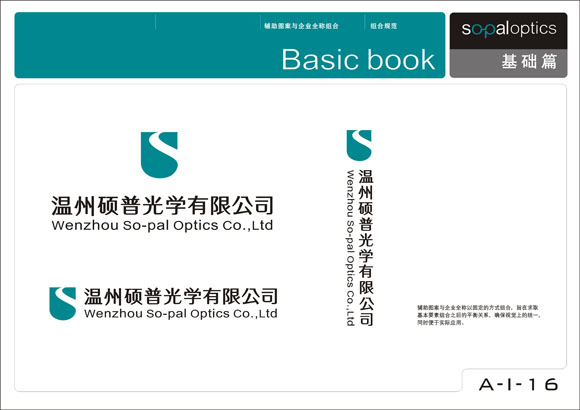The height and width of the screenshot is (410, 580).
Task: Click the sopaloptics wordmark in black box
Action: (x=509, y=29)
